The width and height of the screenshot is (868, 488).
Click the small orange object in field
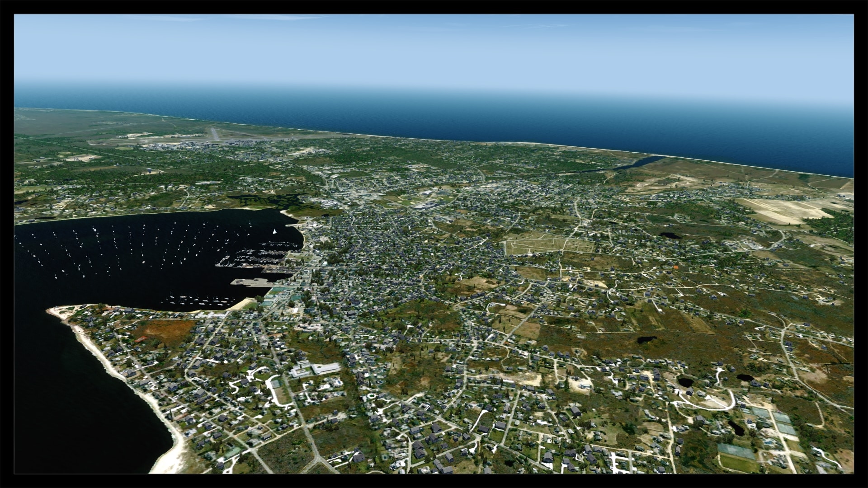[x=675, y=267]
